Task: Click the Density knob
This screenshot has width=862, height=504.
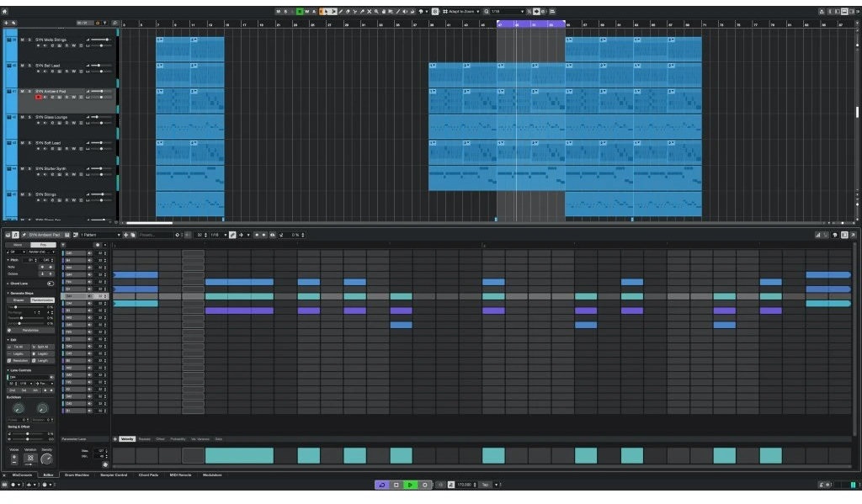Action: click(x=47, y=459)
